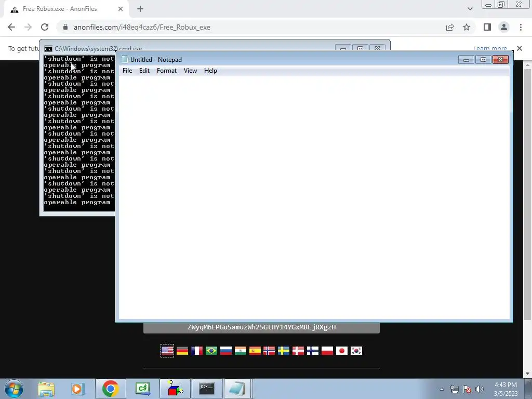Select the Finnish flag language
532x399 pixels.
coord(313,351)
